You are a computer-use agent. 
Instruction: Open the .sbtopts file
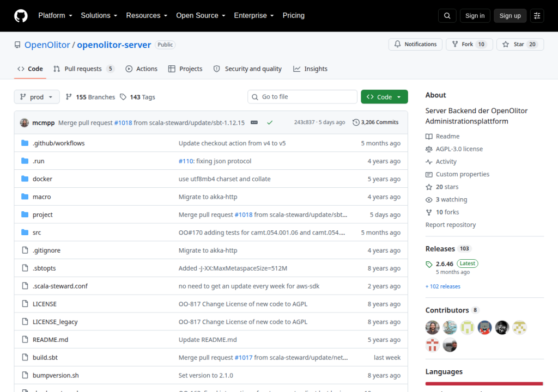click(44, 268)
